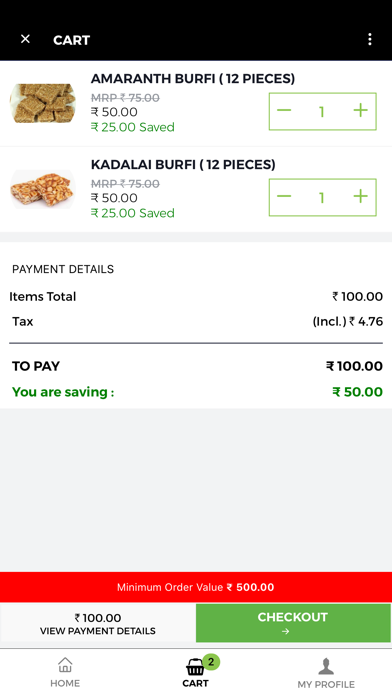Select the Cart tab icon
The width and height of the screenshot is (392, 696).
195,667
